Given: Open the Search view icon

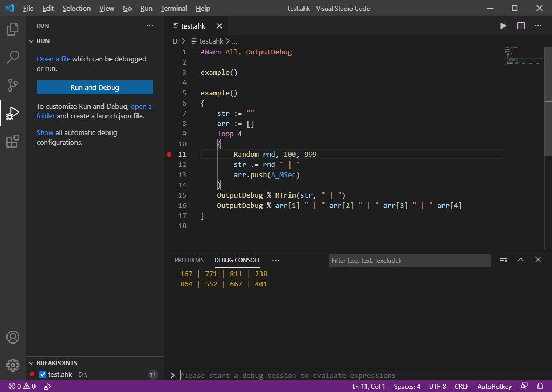Looking at the screenshot, I should tap(13, 57).
